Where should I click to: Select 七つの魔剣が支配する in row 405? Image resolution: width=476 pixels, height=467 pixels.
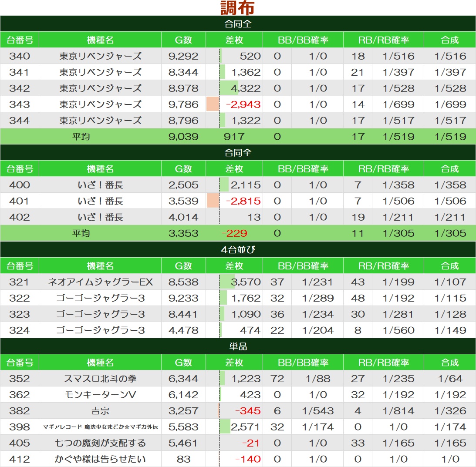point(100,443)
